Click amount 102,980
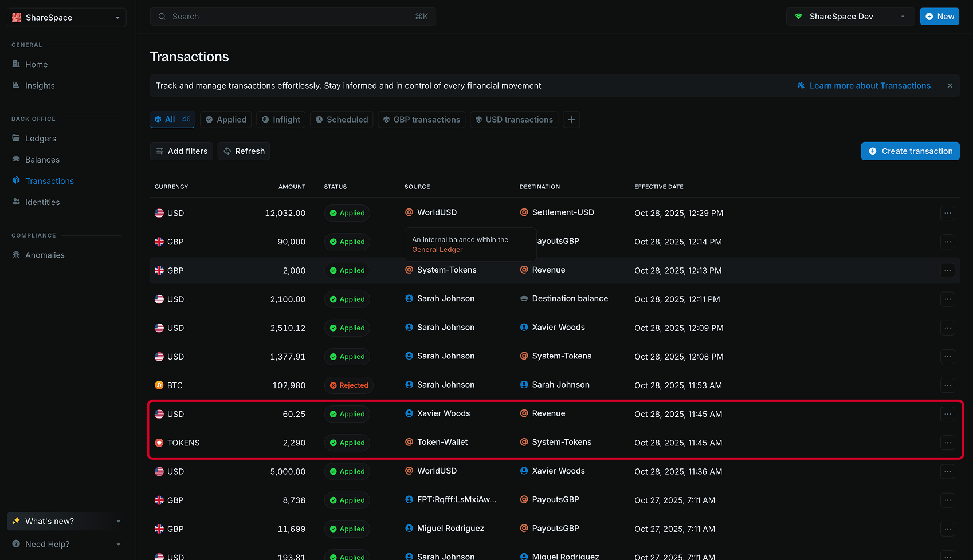 click(289, 385)
